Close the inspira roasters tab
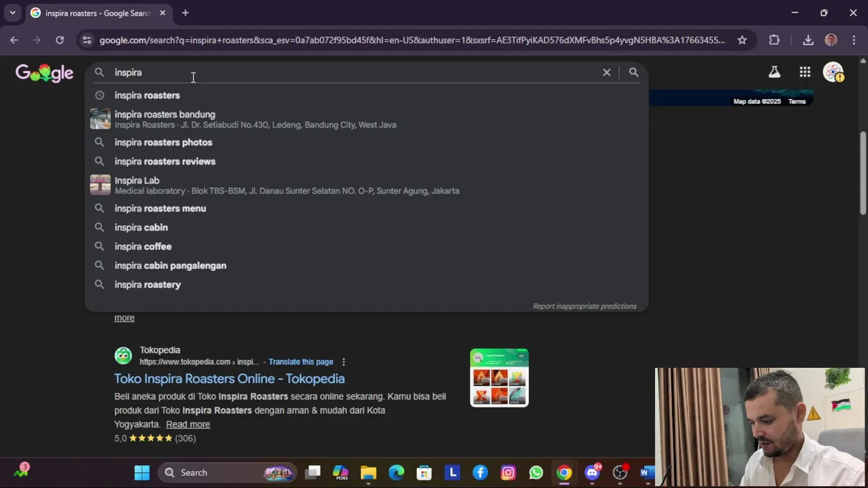Viewport: 868px width, 488px height. pyautogui.click(x=163, y=13)
